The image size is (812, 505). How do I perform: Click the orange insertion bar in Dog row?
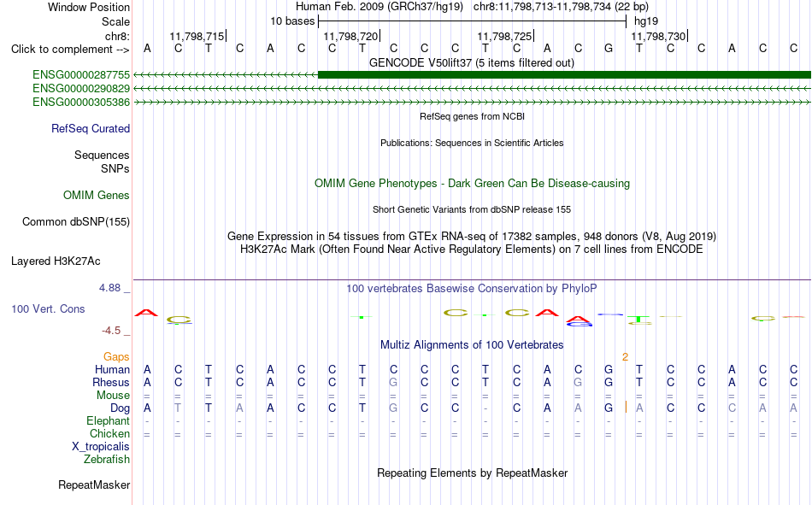(x=626, y=407)
